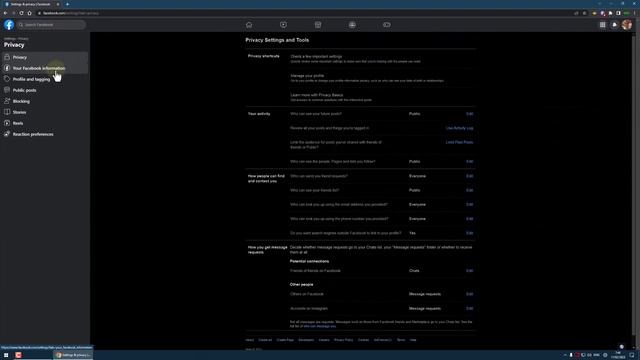
Task: Click the browser taskbar button
Action: 73,355
